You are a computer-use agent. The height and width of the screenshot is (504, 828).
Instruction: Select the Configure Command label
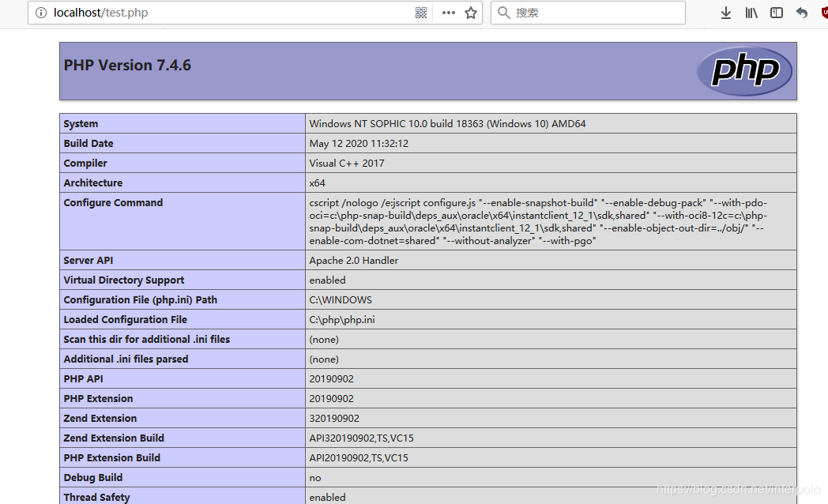point(113,203)
